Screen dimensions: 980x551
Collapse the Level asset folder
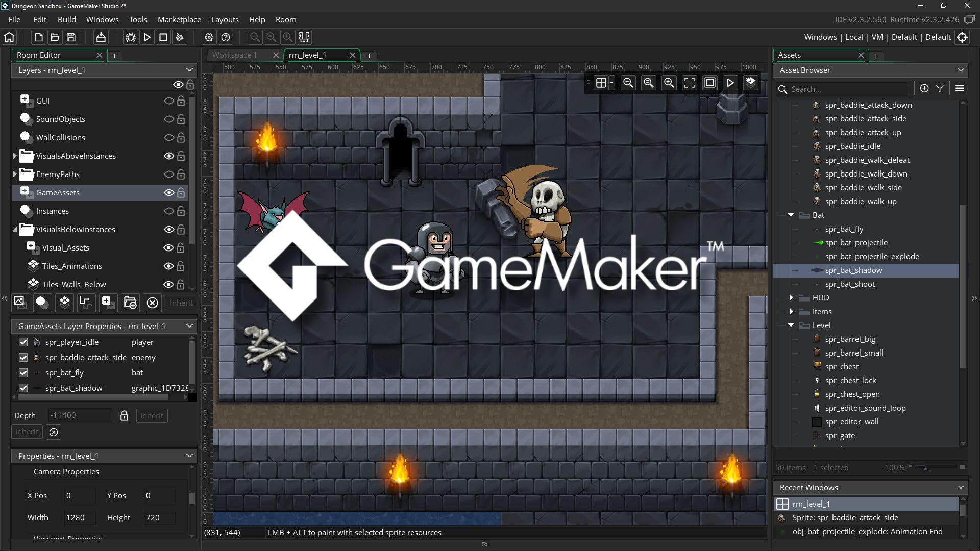click(x=791, y=325)
